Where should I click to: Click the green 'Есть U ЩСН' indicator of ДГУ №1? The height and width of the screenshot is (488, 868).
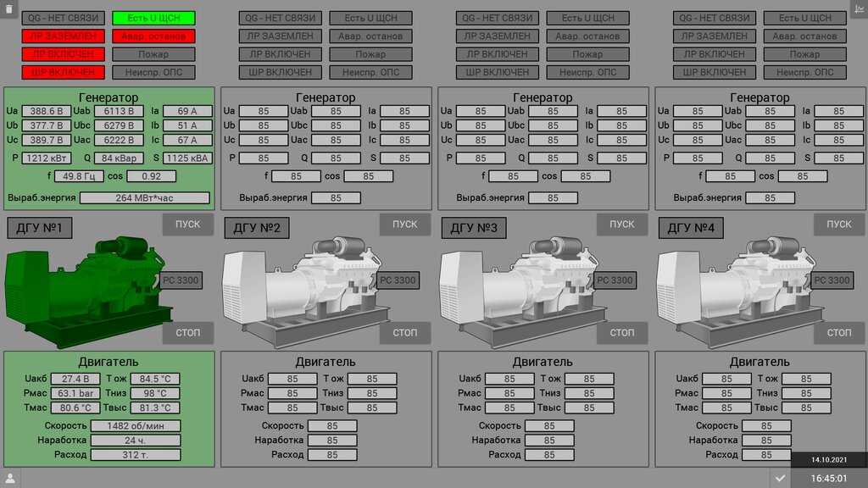[154, 19]
